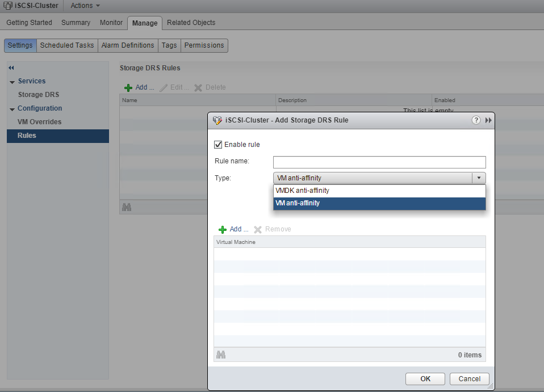Click the binoculars find icon below rules list
Viewport: 544px width, 392px height.
(127, 208)
